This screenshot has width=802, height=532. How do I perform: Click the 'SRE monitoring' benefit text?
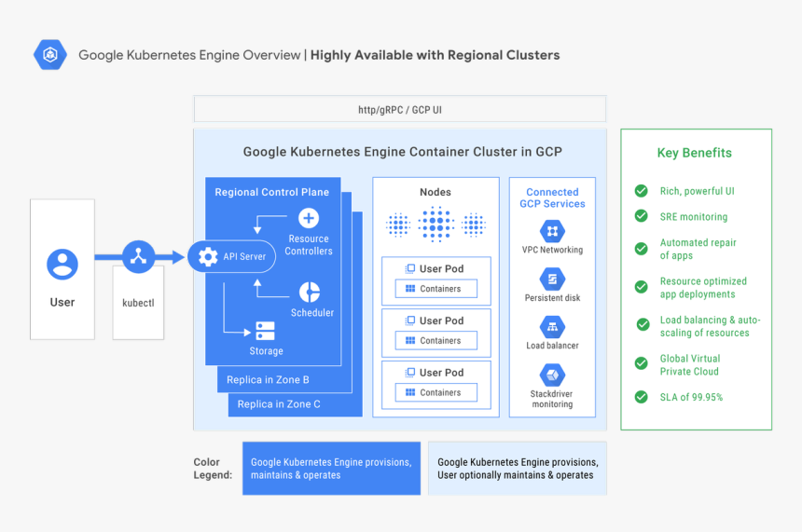tap(694, 217)
